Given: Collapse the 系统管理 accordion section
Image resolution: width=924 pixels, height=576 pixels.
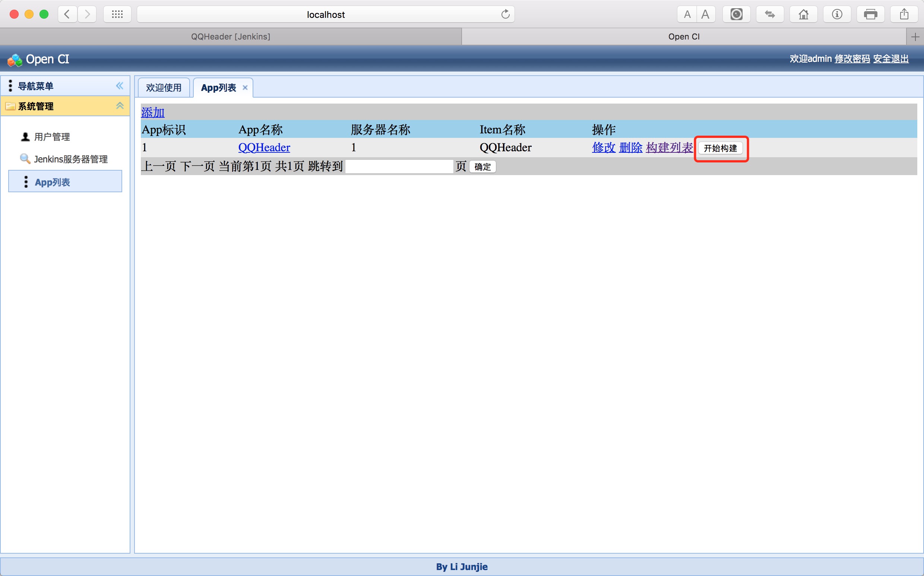Looking at the screenshot, I should coord(120,106).
